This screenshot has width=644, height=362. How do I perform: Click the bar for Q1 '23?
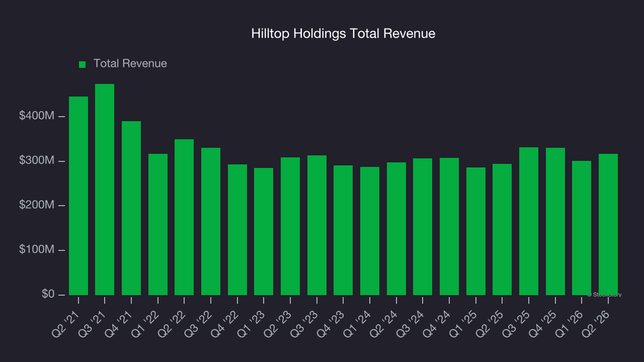(x=264, y=231)
